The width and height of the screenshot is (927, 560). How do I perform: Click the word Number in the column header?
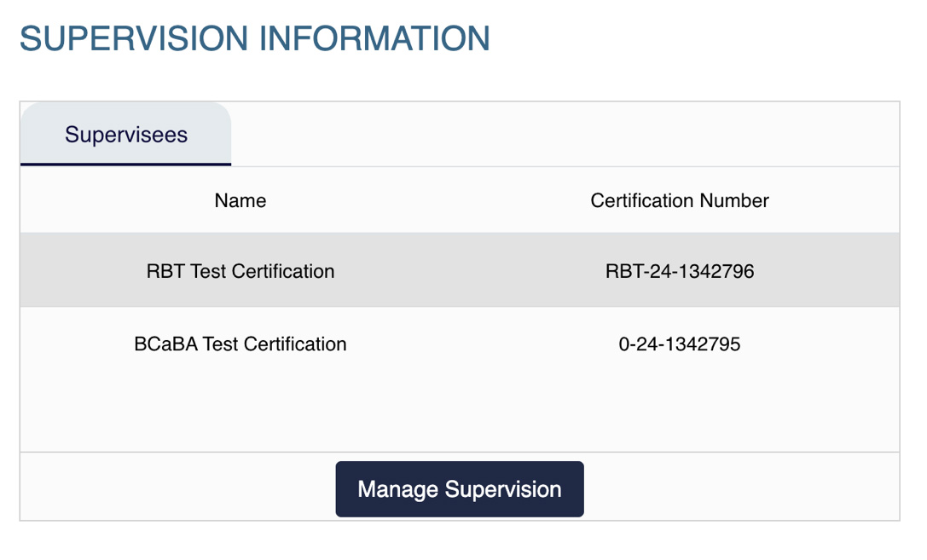(734, 200)
